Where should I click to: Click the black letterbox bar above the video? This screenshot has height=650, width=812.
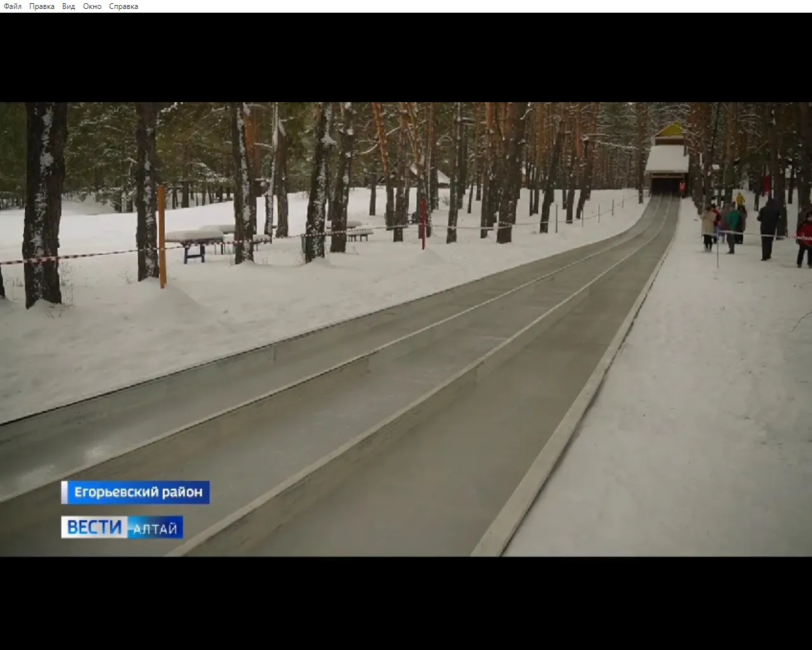tap(406, 58)
